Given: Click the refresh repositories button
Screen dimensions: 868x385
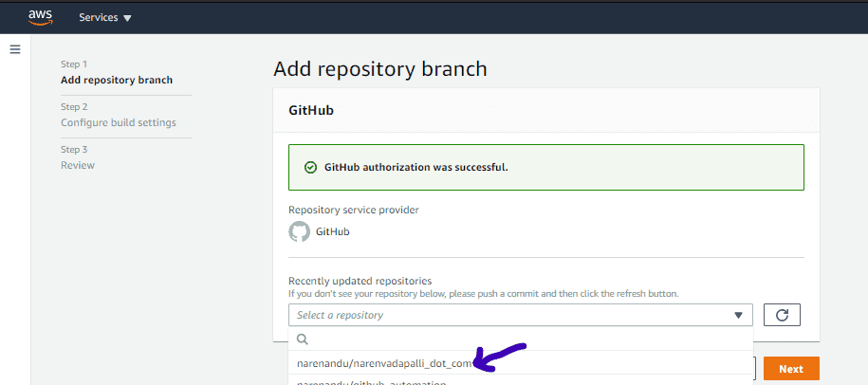Looking at the screenshot, I should tap(782, 315).
